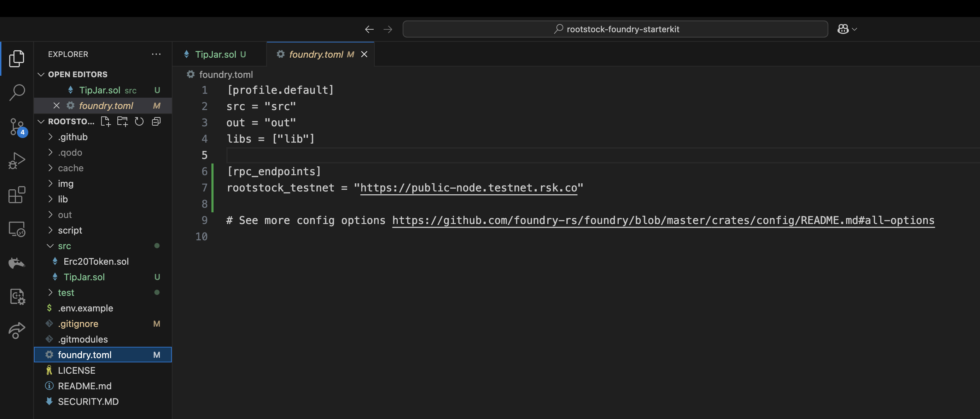980x419 pixels.
Task: Click the EXPLORER panel title
Action: click(x=68, y=54)
